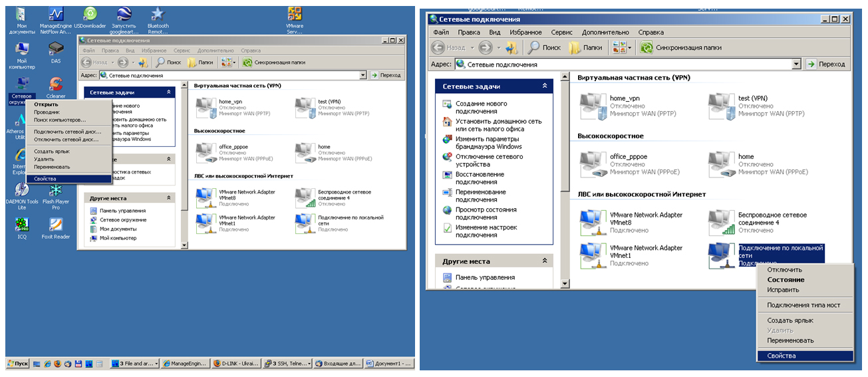The height and width of the screenshot is (377, 868).
Task: Click Переход button in right window
Action: click(825, 64)
